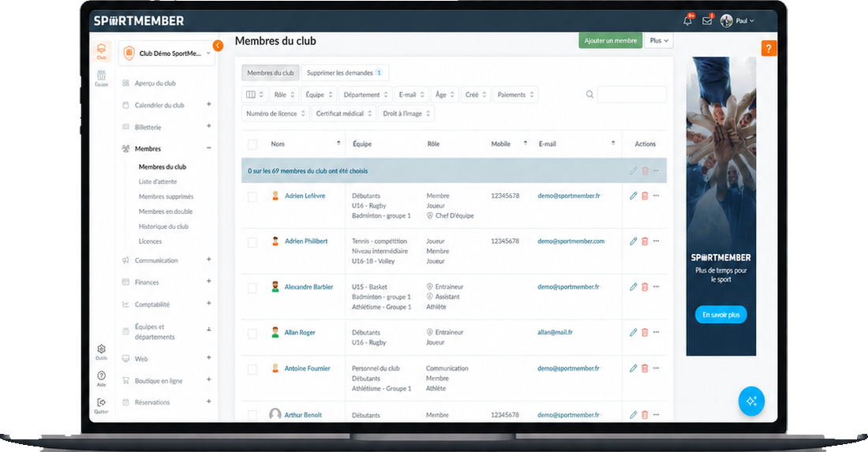
Task: Open the Paiements filter dropdown
Action: (x=515, y=95)
